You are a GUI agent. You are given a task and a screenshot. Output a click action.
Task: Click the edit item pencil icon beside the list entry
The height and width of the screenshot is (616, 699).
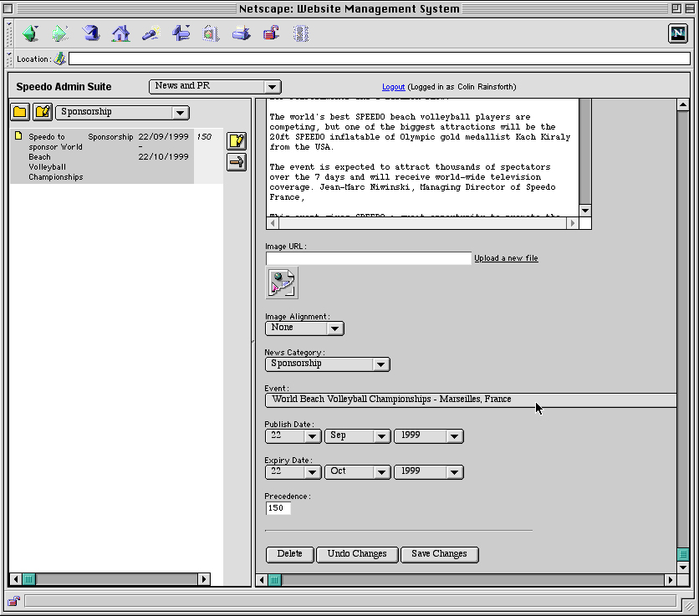[237, 140]
